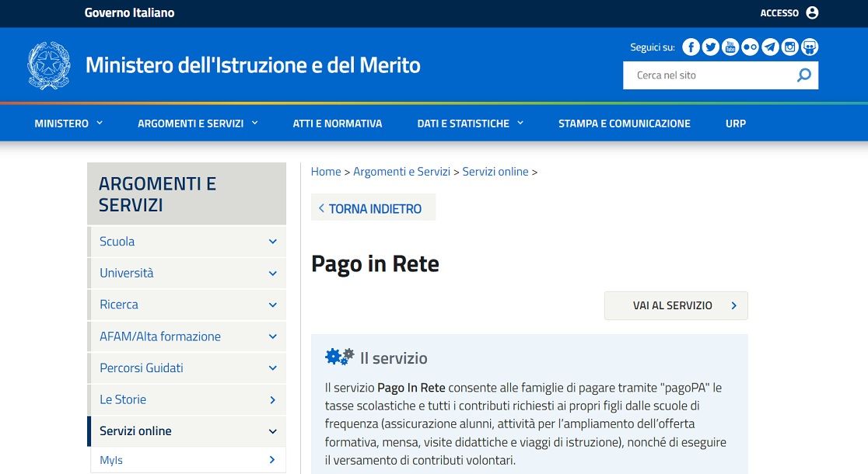Click the arrow next to Le Storie
Viewport: 868px width, 474px height.
272,399
